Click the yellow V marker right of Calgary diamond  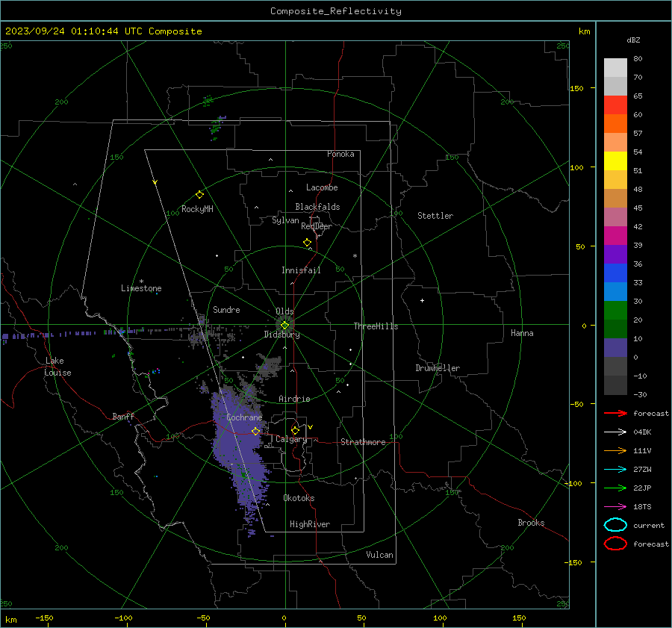tap(311, 427)
